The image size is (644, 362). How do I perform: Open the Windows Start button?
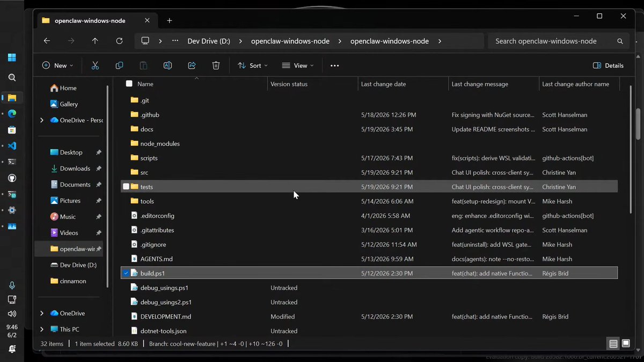tap(12, 57)
